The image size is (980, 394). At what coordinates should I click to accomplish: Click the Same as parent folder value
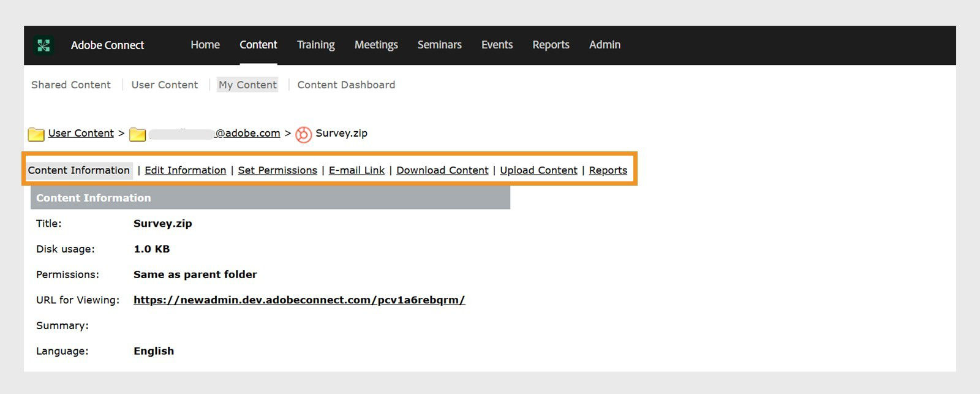195,275
